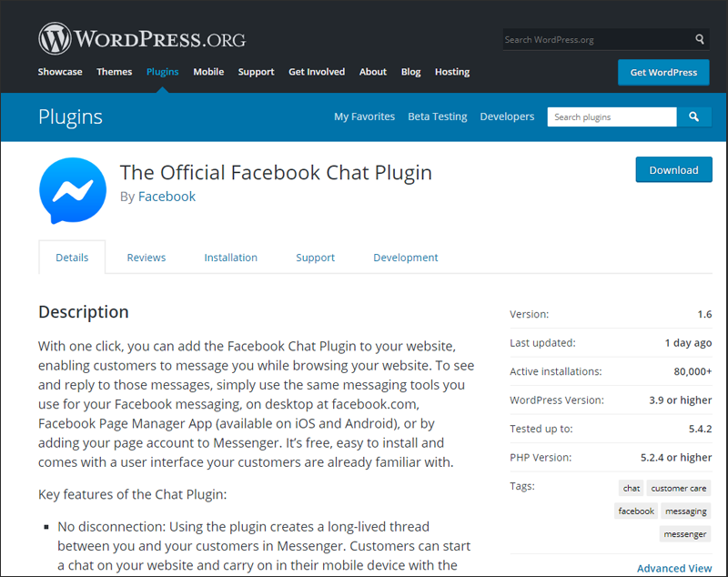Click the tested up to value 5.4.2
The image size is (728, 577).
coord(700,429)
